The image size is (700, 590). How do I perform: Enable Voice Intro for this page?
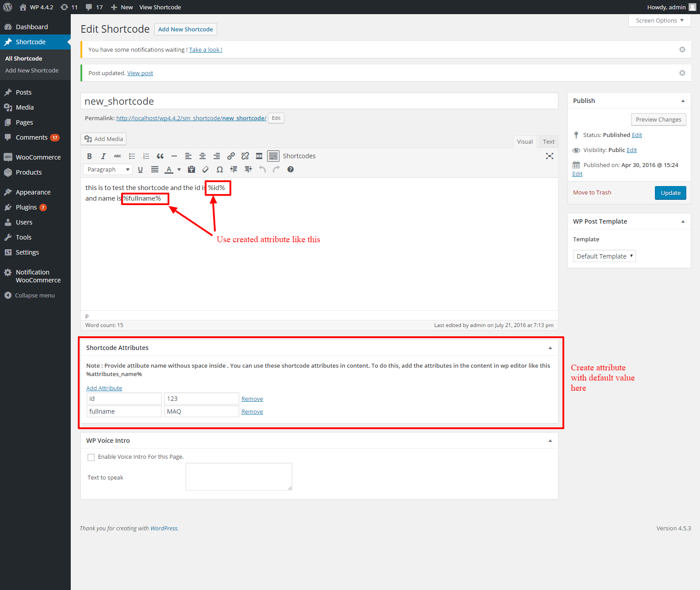click(91, 457)
